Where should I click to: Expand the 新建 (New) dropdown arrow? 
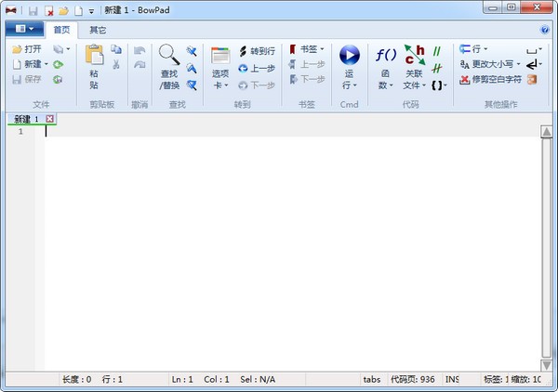[45, 64]
